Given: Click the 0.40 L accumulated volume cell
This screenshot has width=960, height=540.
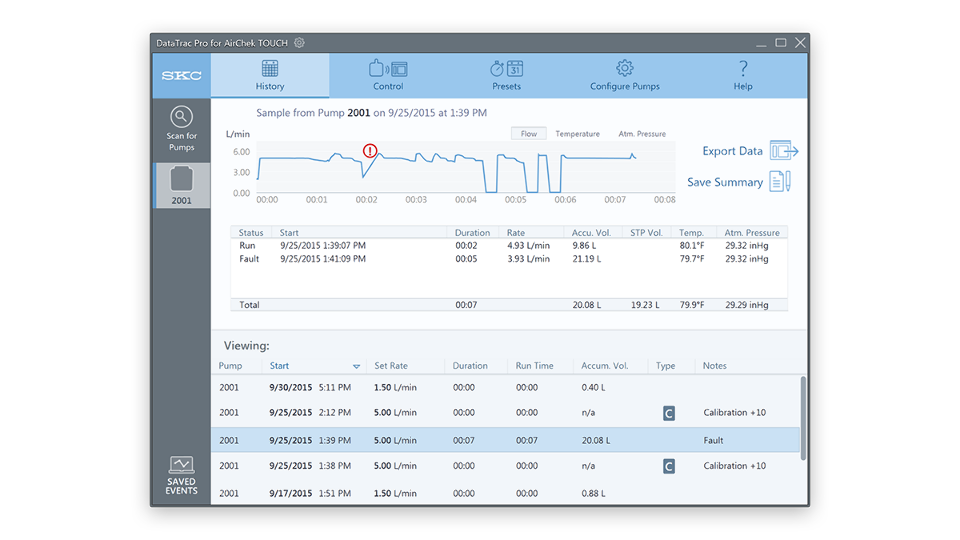Looking at the screenshot, I should pyautogui.click(x=593, y=388).
